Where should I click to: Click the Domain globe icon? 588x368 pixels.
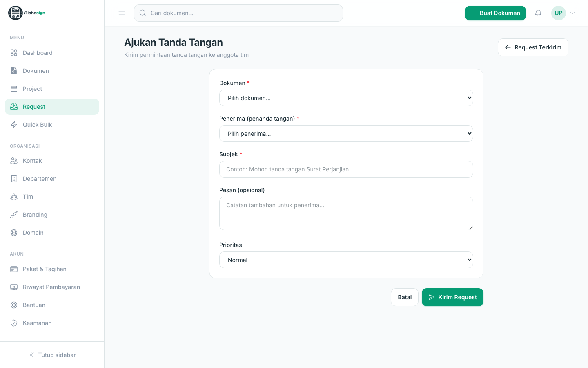14,233
